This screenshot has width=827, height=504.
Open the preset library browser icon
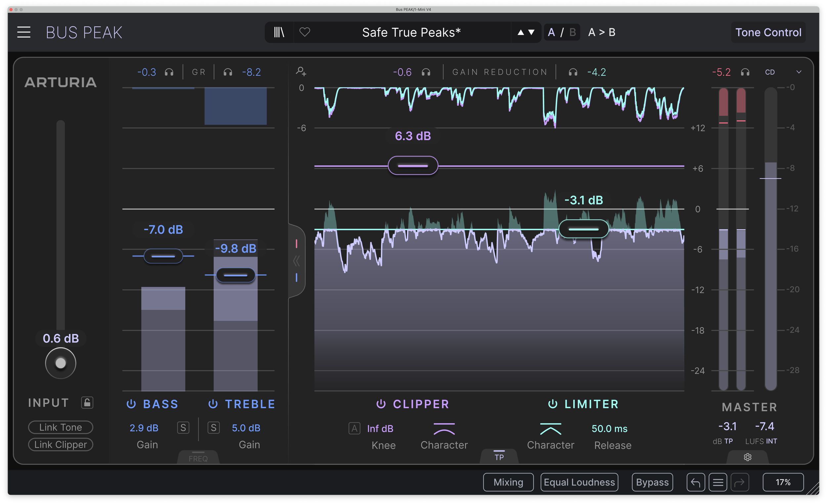tap(279, 32)
